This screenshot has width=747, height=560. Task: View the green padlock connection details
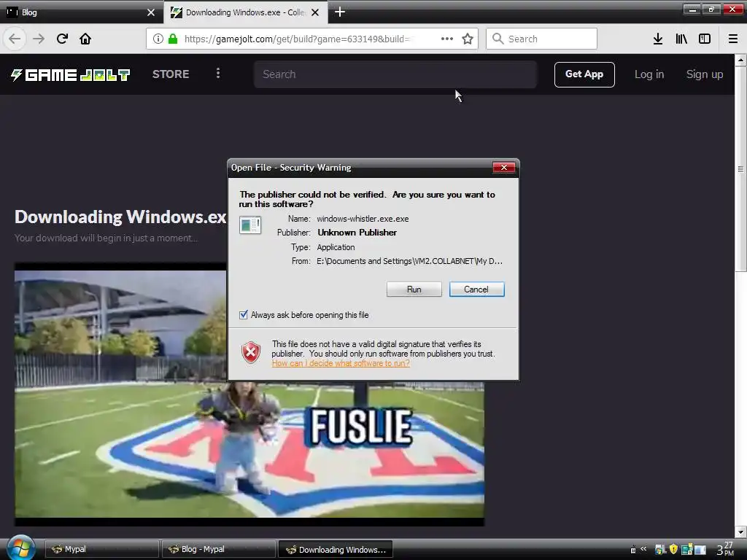(x=173, y=39)
